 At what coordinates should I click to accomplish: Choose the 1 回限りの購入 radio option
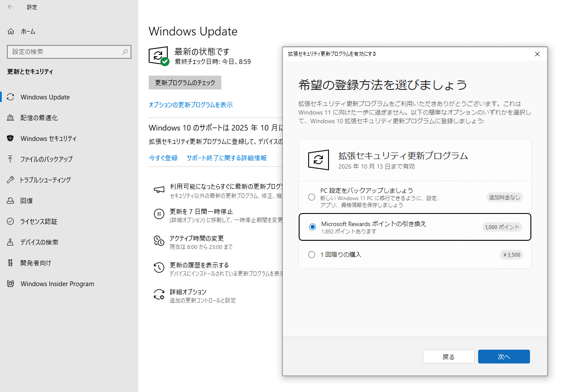point(312,255)
